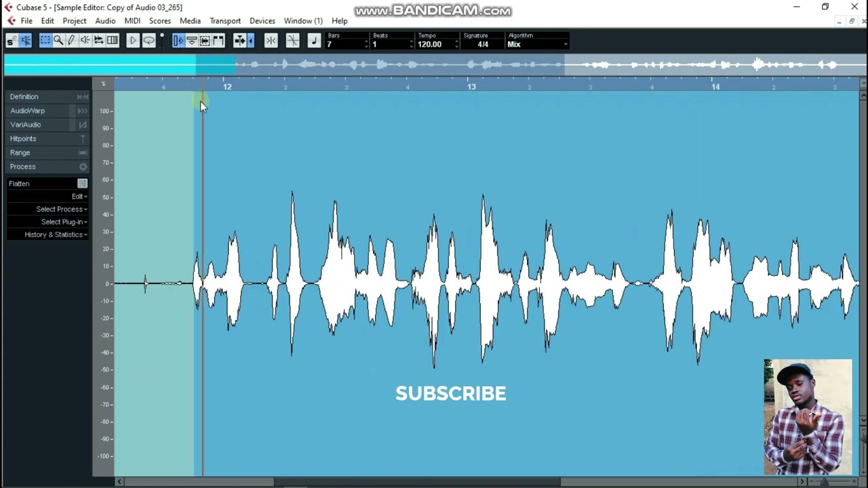This screenshot has width=868, height=488.
Task: Toggle the Autoscroll button
Action: click(x=239, y=41)
